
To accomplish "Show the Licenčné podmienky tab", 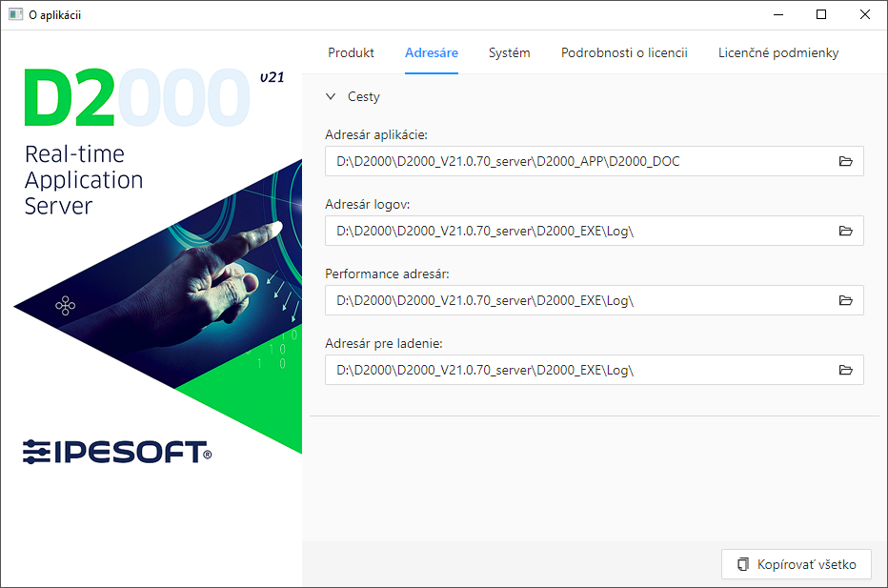I will coord(777,53).
